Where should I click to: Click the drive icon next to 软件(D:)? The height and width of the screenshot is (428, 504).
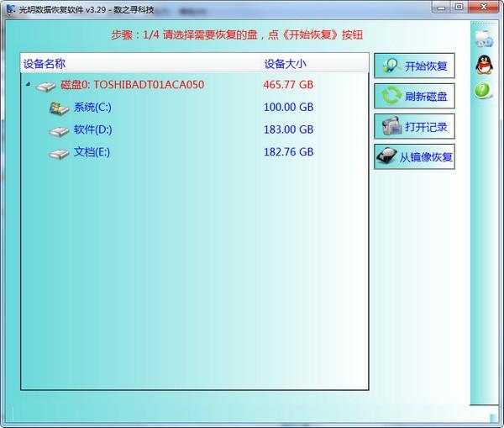59,131
